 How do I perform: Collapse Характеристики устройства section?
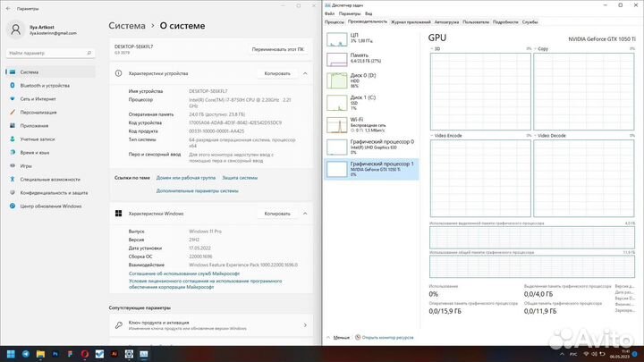(x=305, y=73)
